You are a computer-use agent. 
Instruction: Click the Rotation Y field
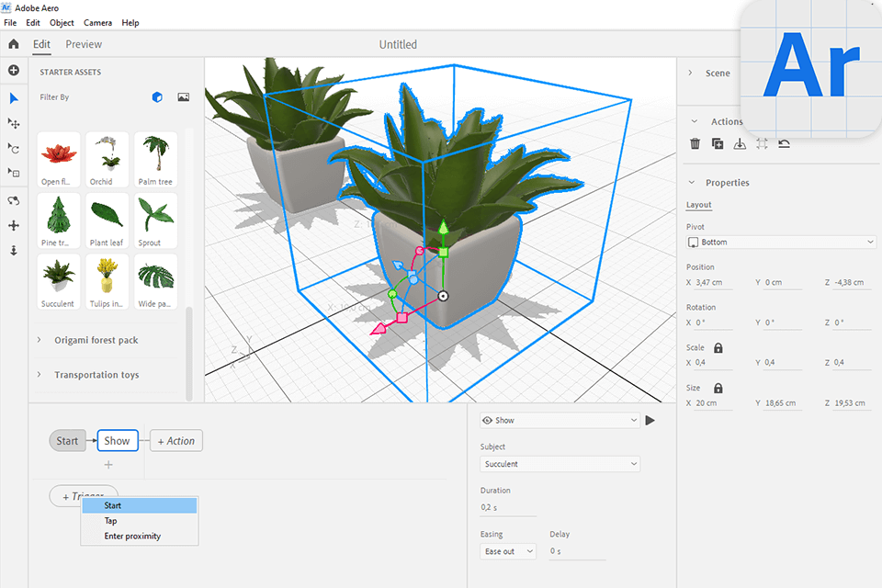(783, 322)
